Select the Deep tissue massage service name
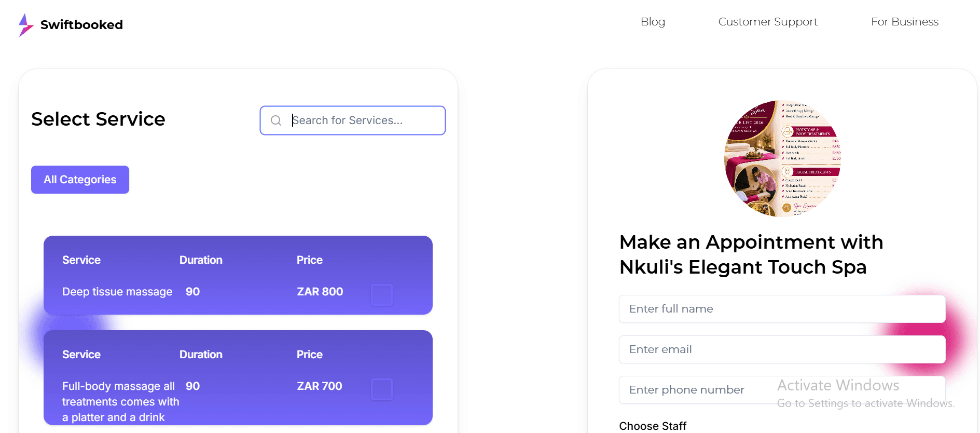This screenshot has width=980, height=433. click(x=117, y=292)
